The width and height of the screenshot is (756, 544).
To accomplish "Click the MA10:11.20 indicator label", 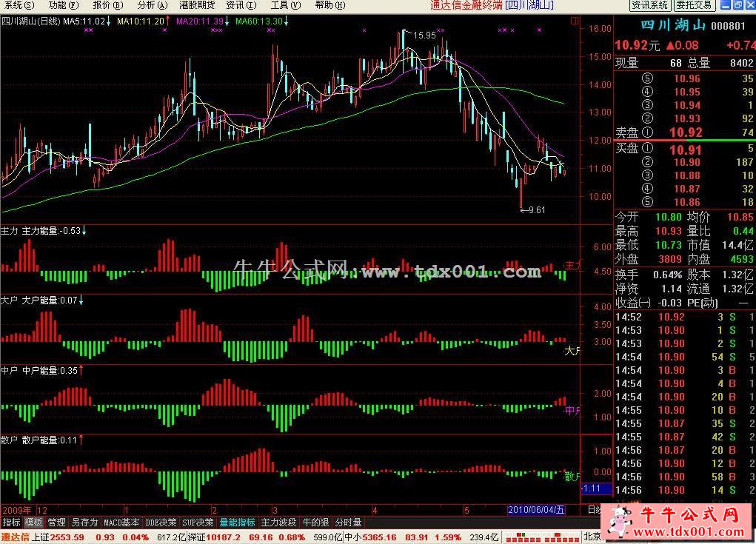I will [x=140, y=21].
